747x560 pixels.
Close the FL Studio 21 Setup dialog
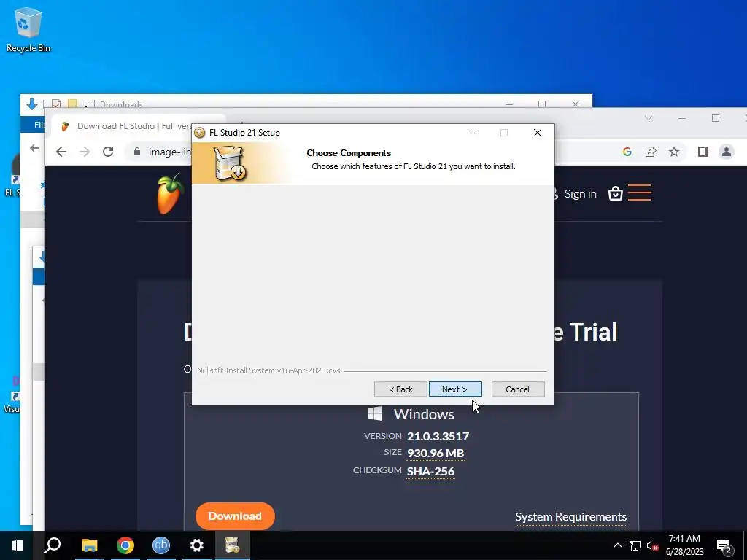pos(538,133)
